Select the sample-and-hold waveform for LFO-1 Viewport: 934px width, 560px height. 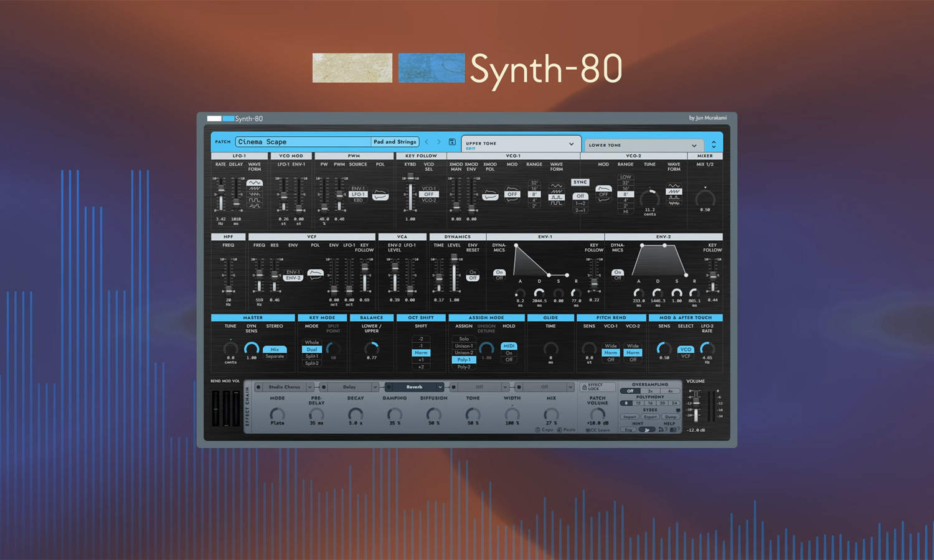click(x=254, y=205)
